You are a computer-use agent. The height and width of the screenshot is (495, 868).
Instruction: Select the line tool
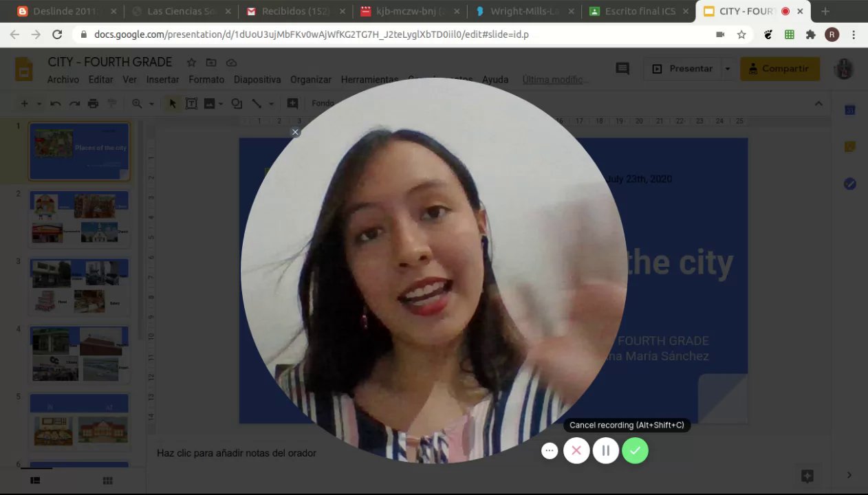pos(257,104)
